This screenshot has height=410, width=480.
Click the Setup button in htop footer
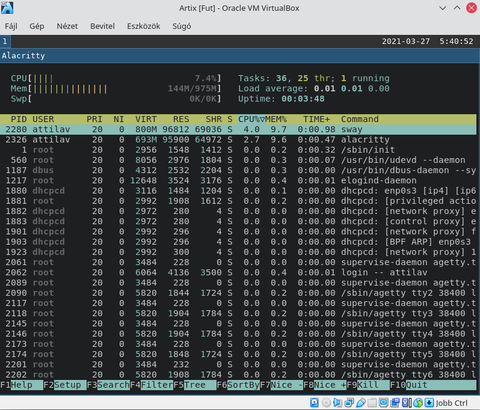coord(65,385)
